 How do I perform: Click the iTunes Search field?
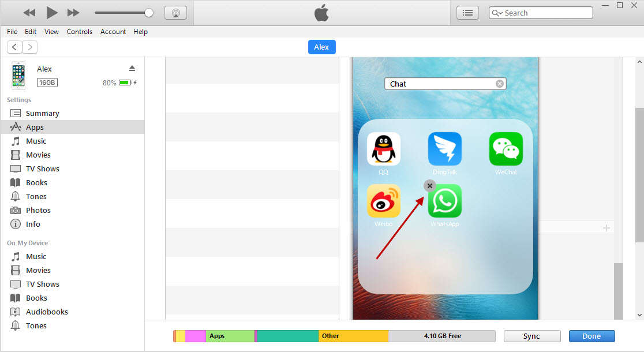[x=541, y=13]
